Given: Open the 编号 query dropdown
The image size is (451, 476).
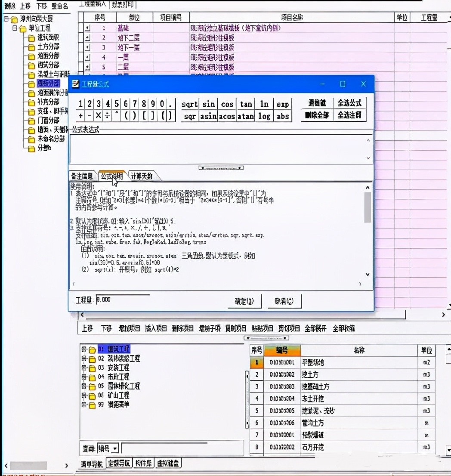Looking at the screenshot, I should pos(115,448).
